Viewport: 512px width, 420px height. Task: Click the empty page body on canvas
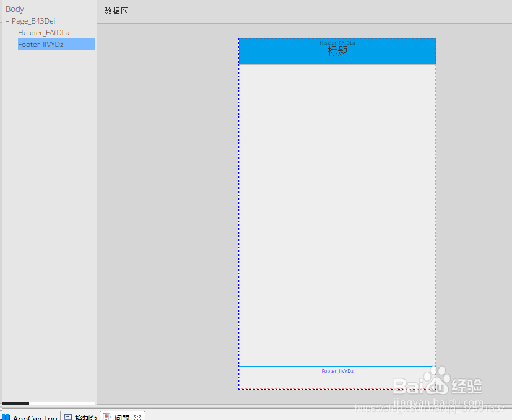point(337,215)
